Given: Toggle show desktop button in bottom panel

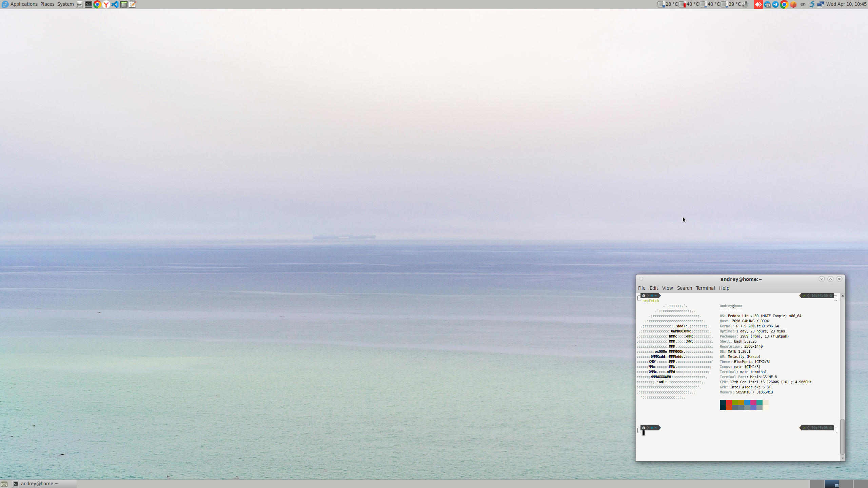Looking at the screenshot, I should point(4,484).
